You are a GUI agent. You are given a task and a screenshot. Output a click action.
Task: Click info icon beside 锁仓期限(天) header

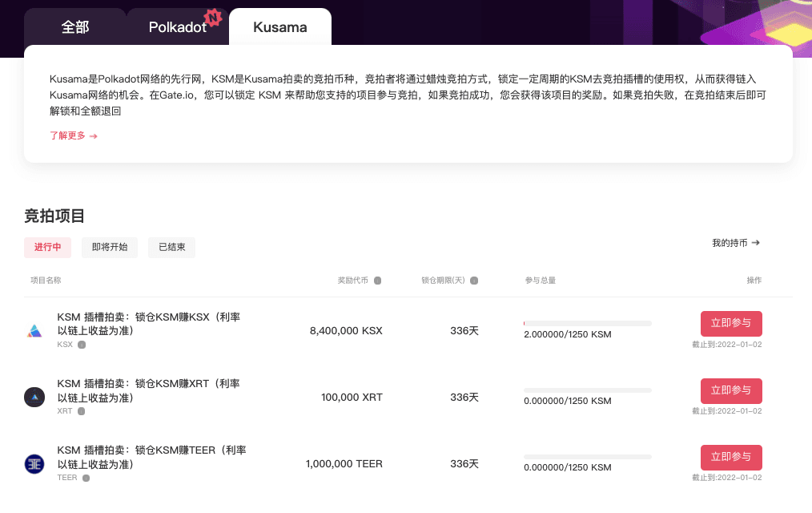click(474, 281)
